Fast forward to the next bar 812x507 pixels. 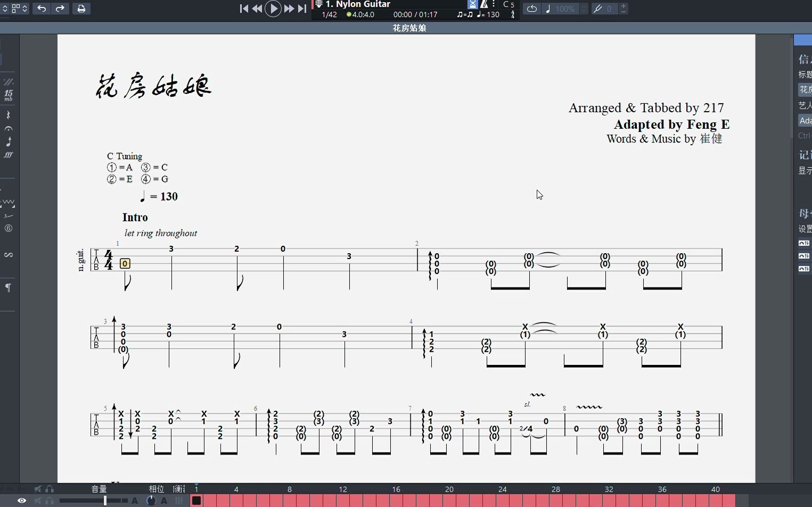[289, 9]
